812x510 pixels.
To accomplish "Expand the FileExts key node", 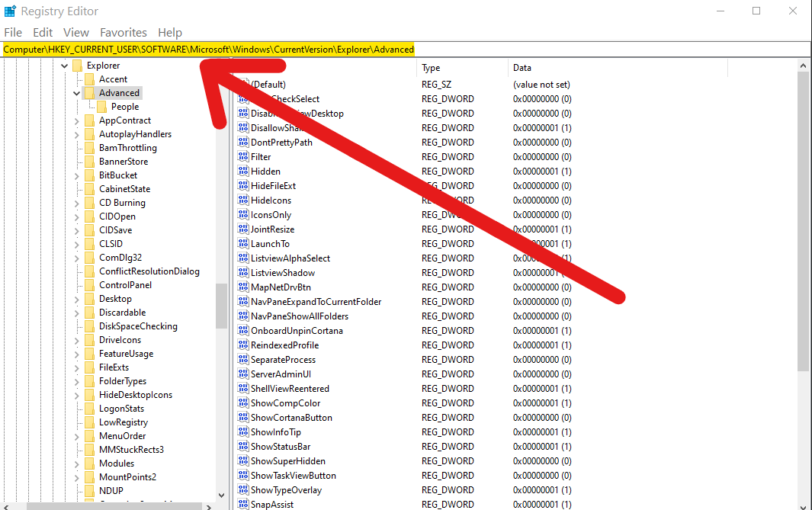I will click(77, 367).
